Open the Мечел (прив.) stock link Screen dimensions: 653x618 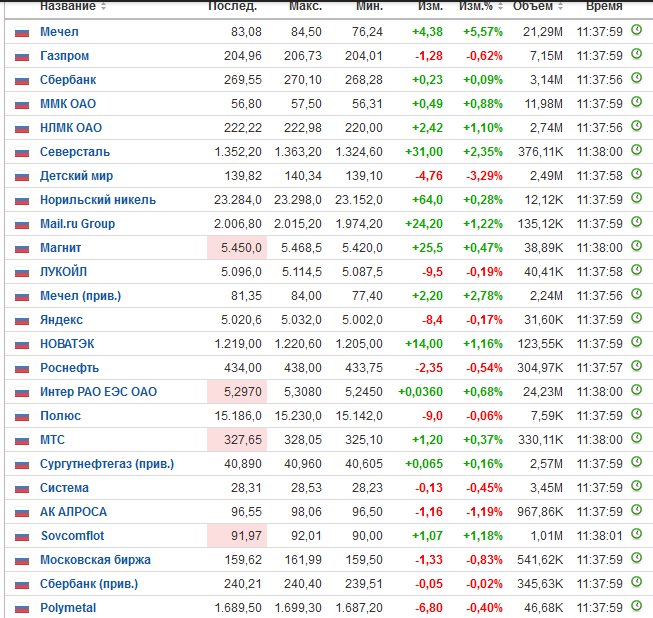[x=80, y=296]
